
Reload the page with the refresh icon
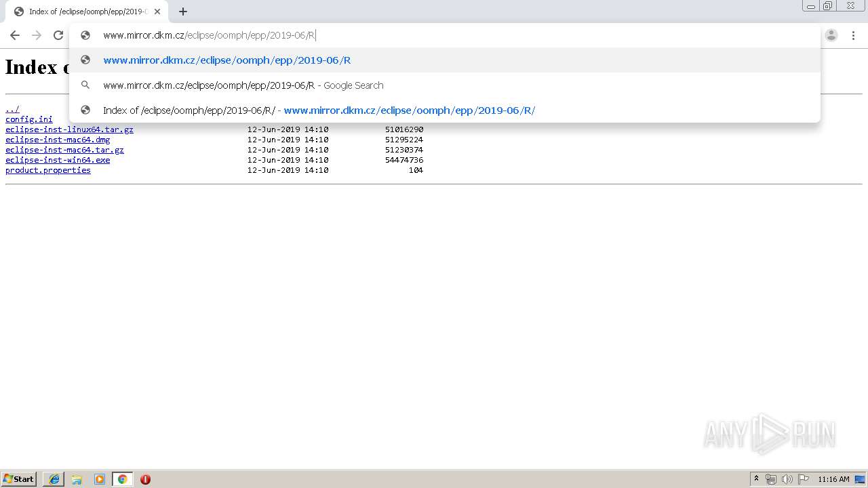(58, 35)
